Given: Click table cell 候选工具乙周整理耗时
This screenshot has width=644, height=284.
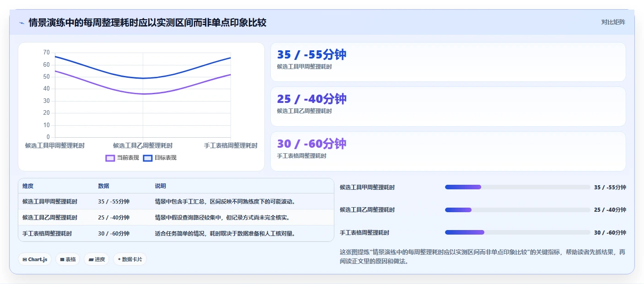Looking at the screenshot, I should (50, 218).
